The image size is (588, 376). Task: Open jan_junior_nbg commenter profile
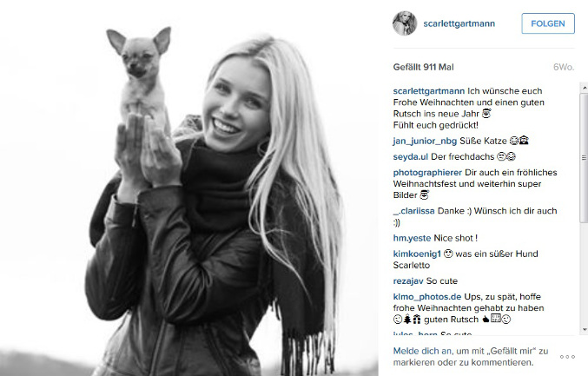[425, 141]
